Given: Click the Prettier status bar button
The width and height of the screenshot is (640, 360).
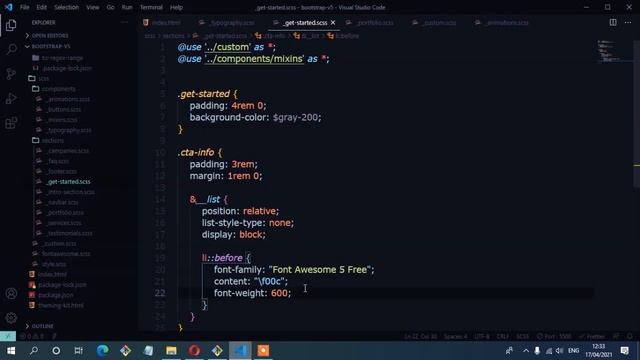Looking at the screenshot, I should [592, 337].
